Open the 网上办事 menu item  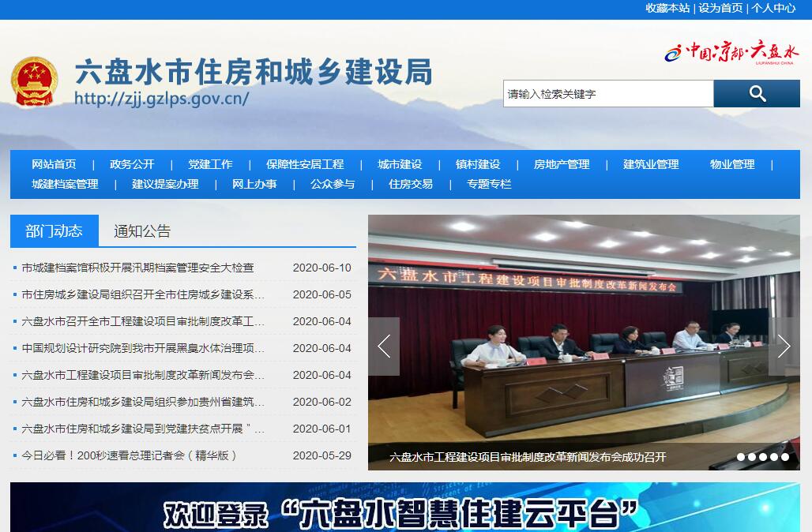click(x=254, y=184)
